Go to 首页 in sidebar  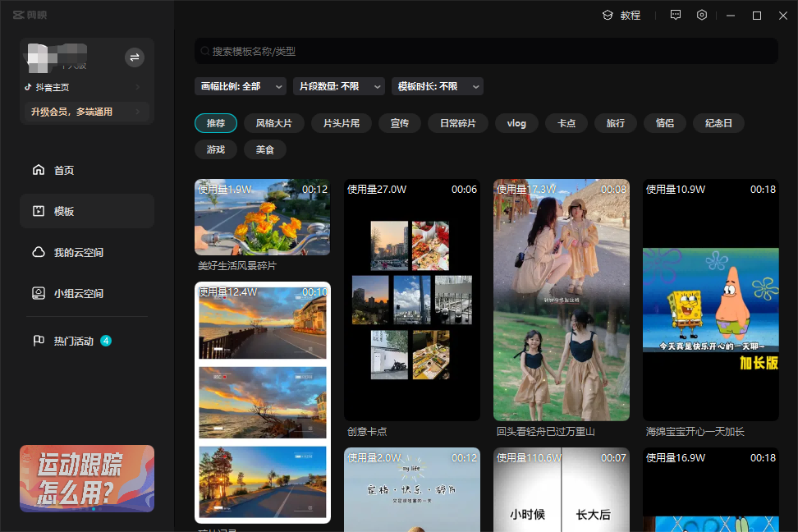coord(87,170)
